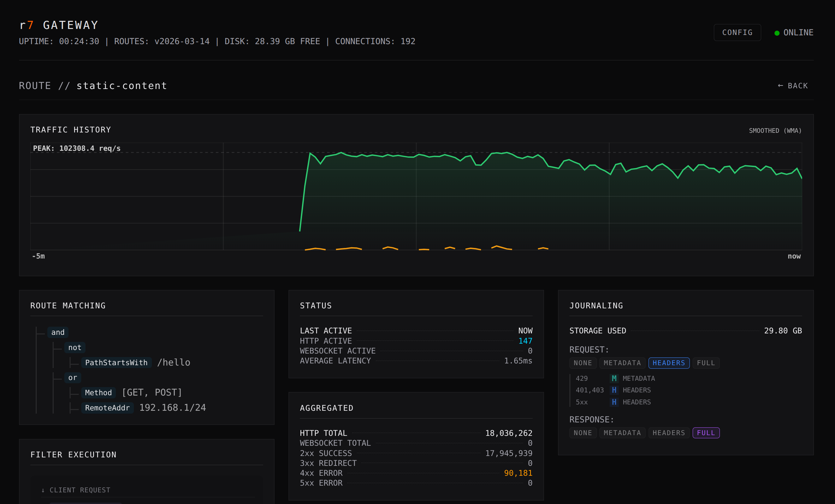Click the JOURNALING panel heading
835x504 pixels.
point(596,306)
